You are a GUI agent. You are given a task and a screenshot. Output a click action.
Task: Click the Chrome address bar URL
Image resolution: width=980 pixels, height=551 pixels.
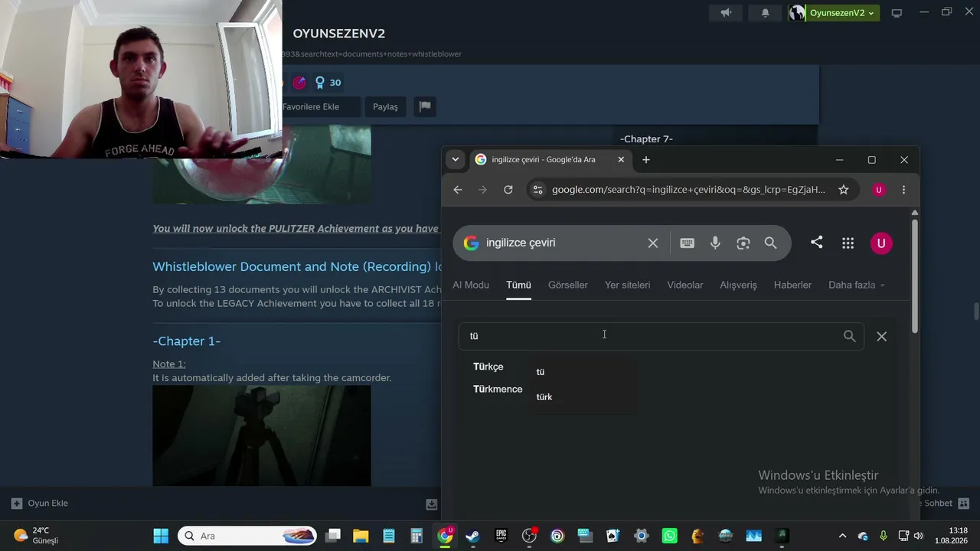688,190
